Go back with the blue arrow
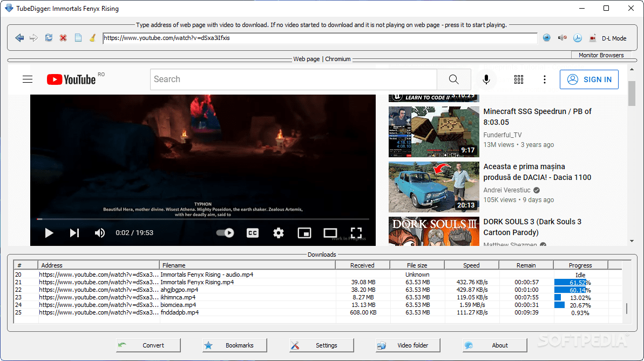This screenshot has height=361, width=644. pos(19,38)
